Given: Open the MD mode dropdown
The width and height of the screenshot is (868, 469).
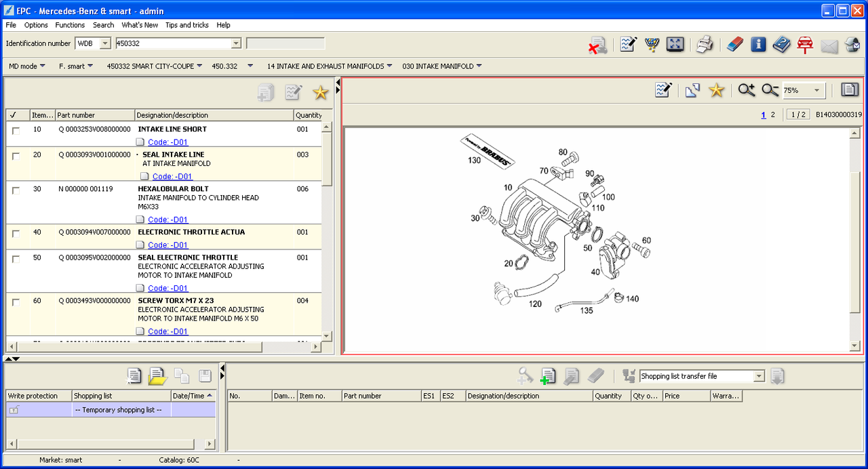Looking at the screenshot, I should tap(27, 66).
